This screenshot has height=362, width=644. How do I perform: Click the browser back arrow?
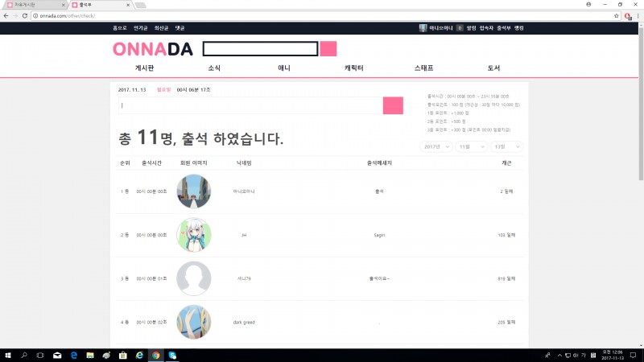(6, 16)
